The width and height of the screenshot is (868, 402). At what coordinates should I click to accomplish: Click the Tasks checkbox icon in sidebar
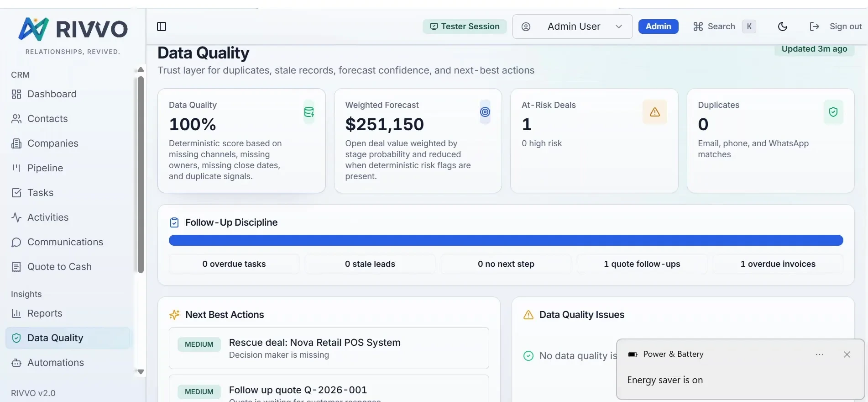pyautogui.click(x=16, y=193)
